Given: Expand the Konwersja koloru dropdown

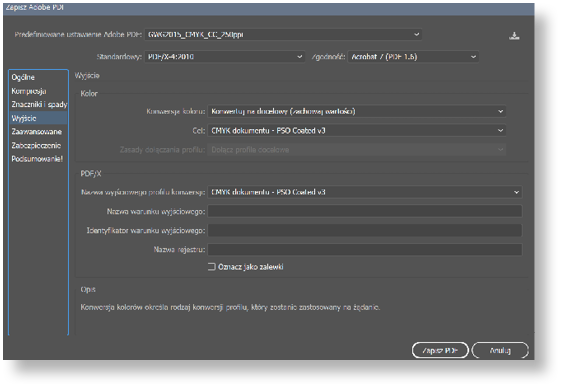Looking at the screenshot, I should (357, 111).
